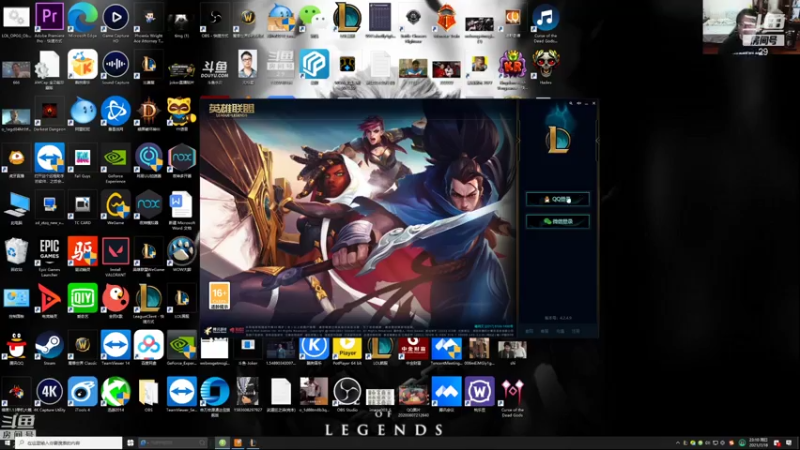The image size is (800, 450).
Task: Open the WOW big paw icon
Action: (x=182, y=252)
